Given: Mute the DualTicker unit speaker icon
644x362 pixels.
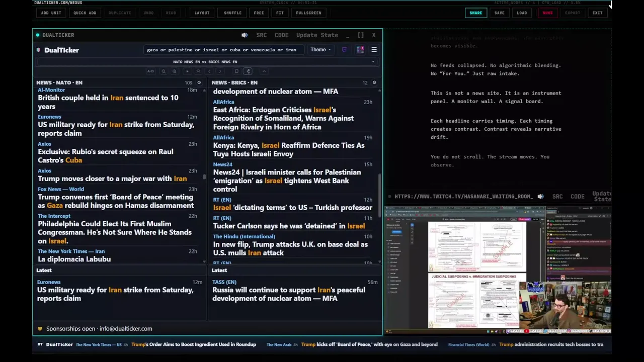Looking at the screenshot, I should (244, 35).
